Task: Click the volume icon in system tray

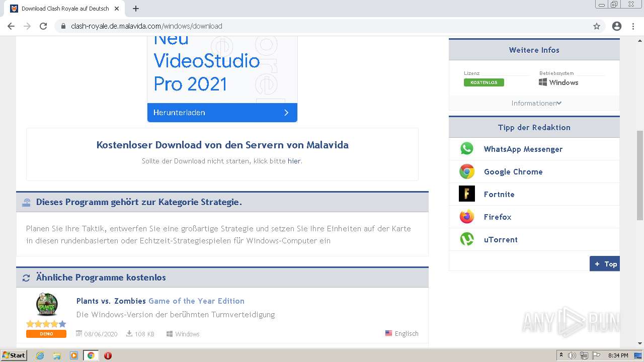Action: click(572, 355)
